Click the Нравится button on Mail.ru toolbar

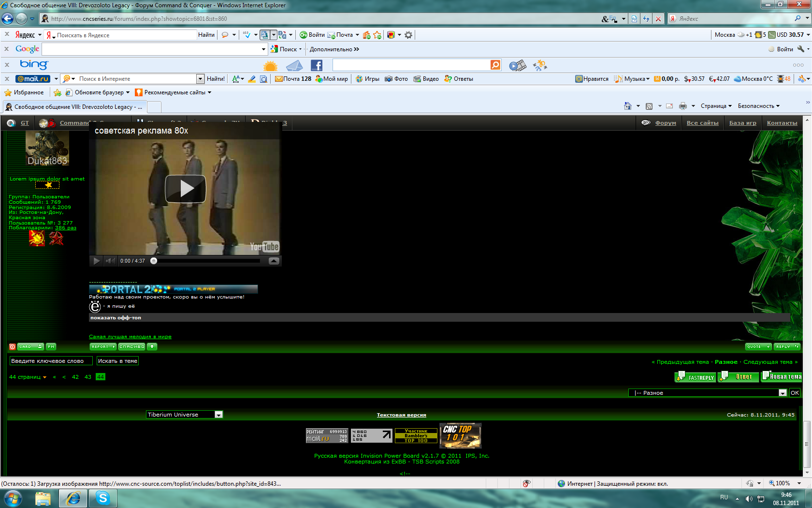tap(592, 79)
